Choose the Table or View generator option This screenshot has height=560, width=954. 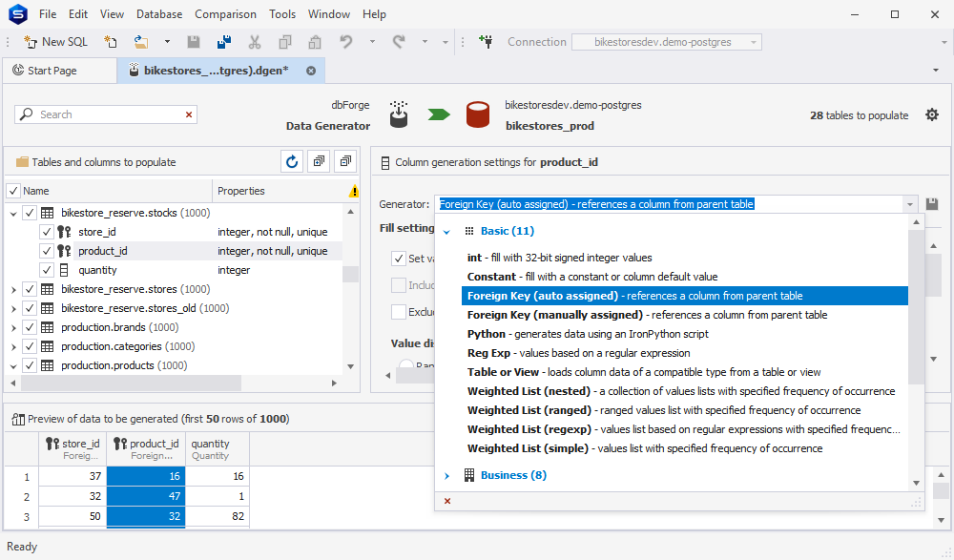pos(684,372)
